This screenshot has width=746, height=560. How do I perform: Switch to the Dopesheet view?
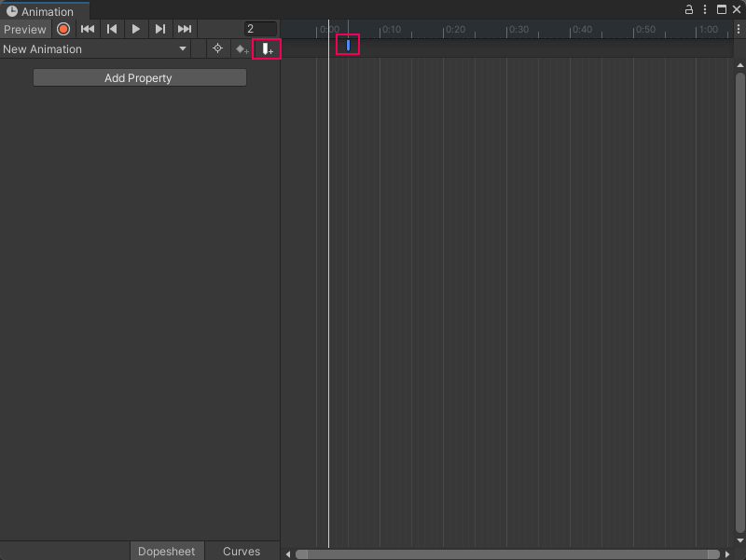click(x=166, y=551)
